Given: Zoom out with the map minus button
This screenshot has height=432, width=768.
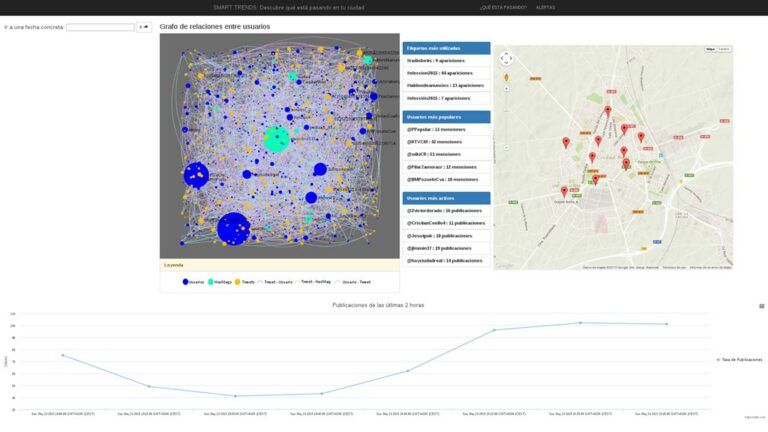Looking at the screenshot, I should click(506, 147).
